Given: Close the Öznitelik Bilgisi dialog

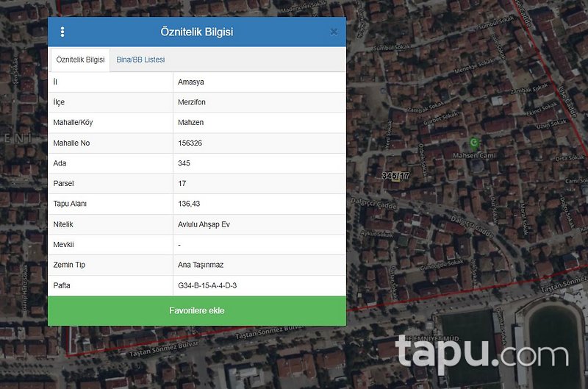Looking at the screenshot, I should [x=334, y=32].
